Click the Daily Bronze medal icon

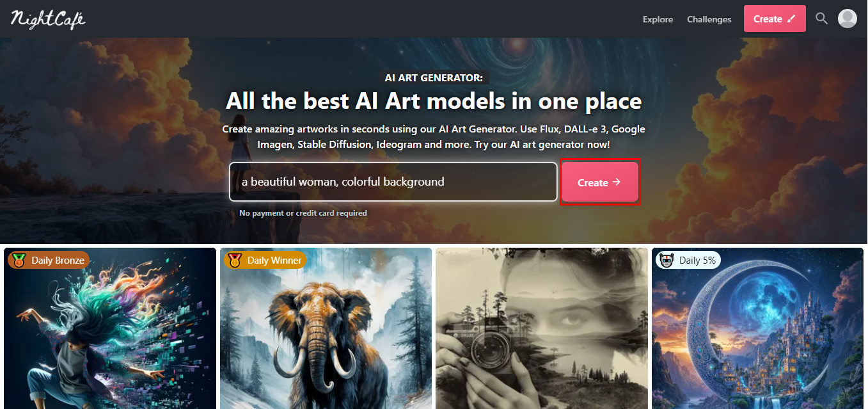[19, 260]
